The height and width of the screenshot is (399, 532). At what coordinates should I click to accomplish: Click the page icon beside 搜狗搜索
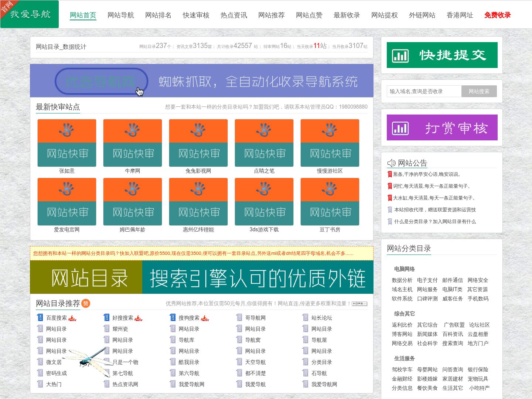pyautogui.click(x=173, y=317)
